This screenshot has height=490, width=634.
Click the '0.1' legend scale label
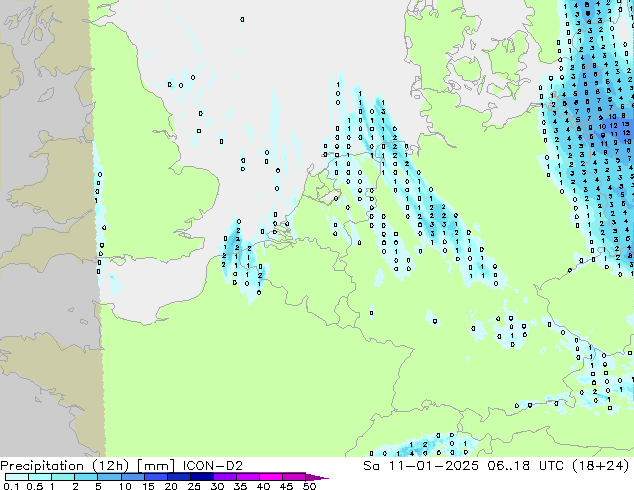11,486
